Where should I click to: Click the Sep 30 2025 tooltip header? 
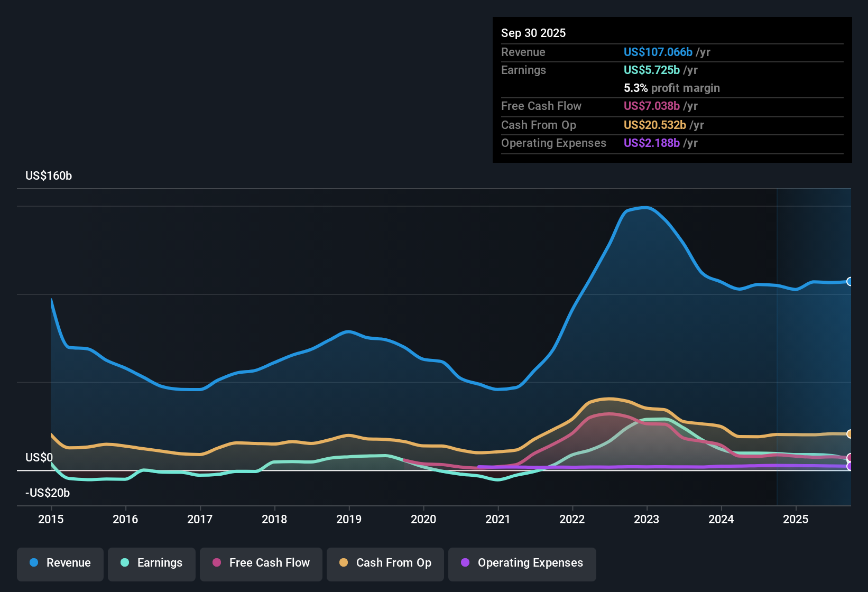[x=533, y=33]
